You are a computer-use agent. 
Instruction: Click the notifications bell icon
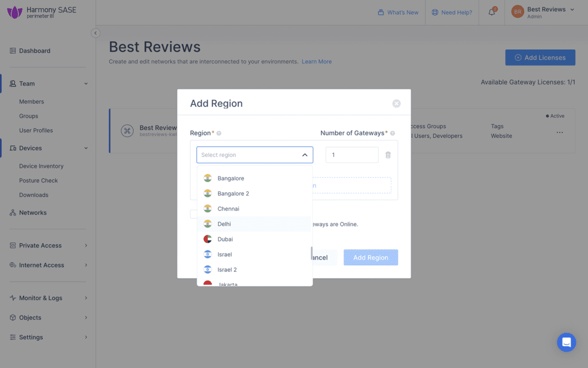click(492, 12)
